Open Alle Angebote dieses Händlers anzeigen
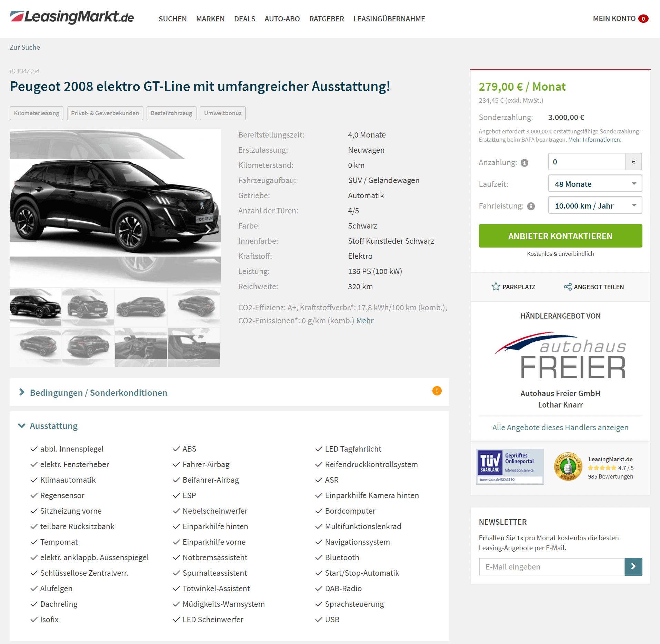 (x=560, y=427)
